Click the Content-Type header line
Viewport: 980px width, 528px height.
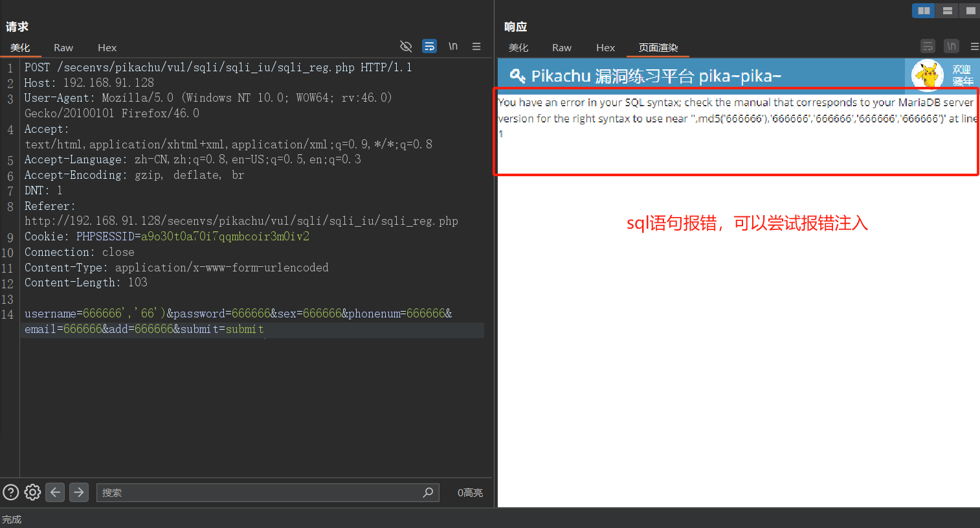click(x=177, y=268)
